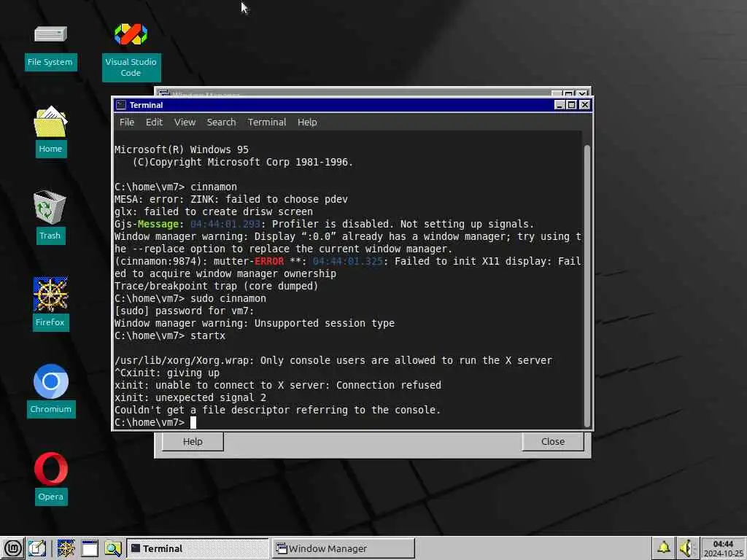Click the terminal window taskbar launcher
This screenshot has height=560, width=747.
click(x=89, y=548)
